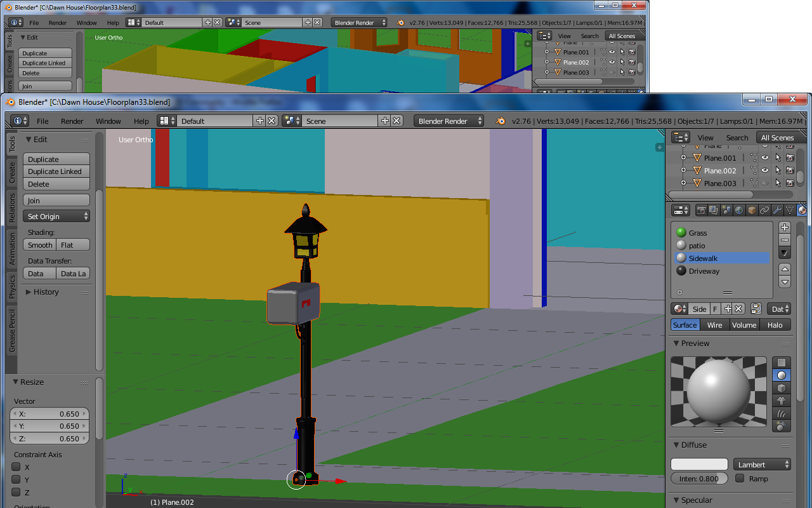812x508 pixels.
Task: Click Smooth shading button
Action: click(40, 244)
